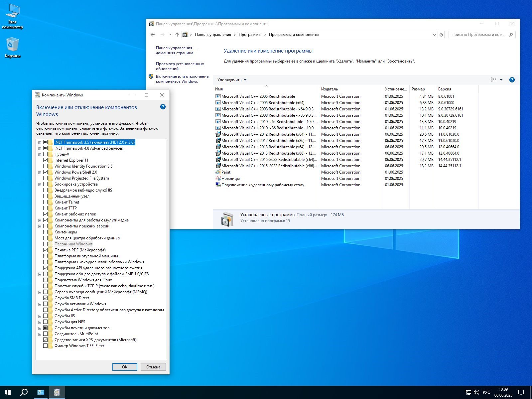The image size is (532, 399).
Task: Enable the Клиент TFTP checkbox
Action: coord(46,208)
